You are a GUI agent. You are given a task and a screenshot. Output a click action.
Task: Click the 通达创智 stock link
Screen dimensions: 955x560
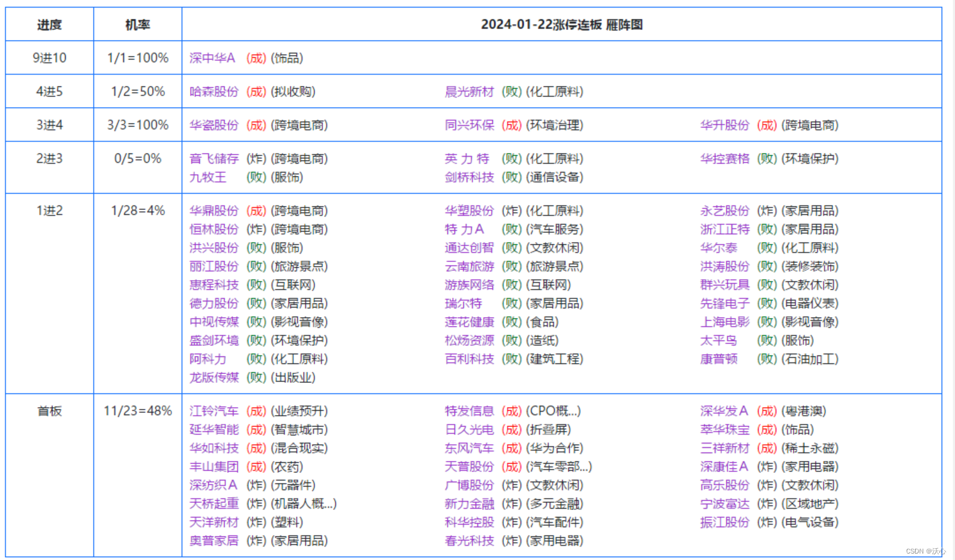click(470, 248)
